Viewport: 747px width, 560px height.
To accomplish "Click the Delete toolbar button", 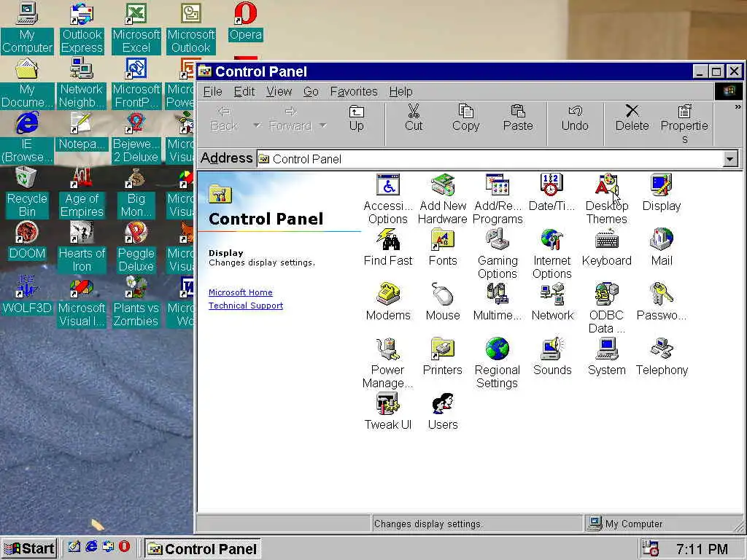I will point(632,119).
